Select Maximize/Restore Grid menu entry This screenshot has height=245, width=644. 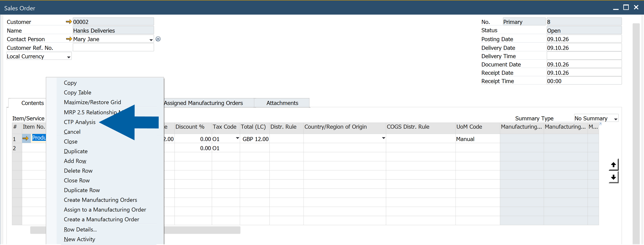pyautogui.click(x=93, y=102)
